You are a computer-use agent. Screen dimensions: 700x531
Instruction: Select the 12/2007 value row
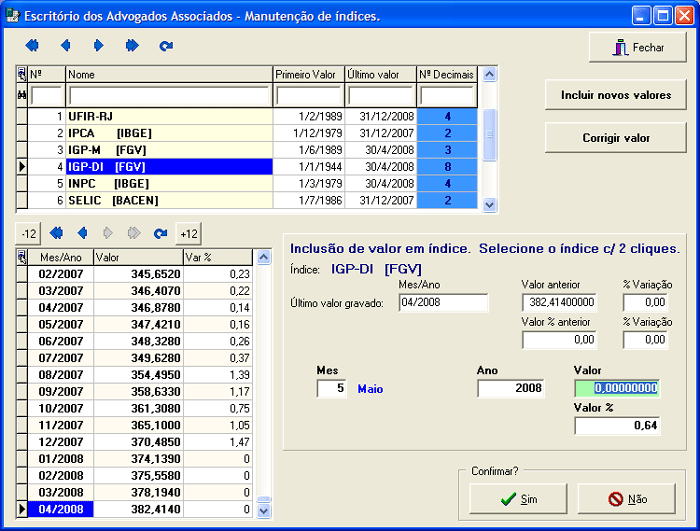tap(134, 442)
